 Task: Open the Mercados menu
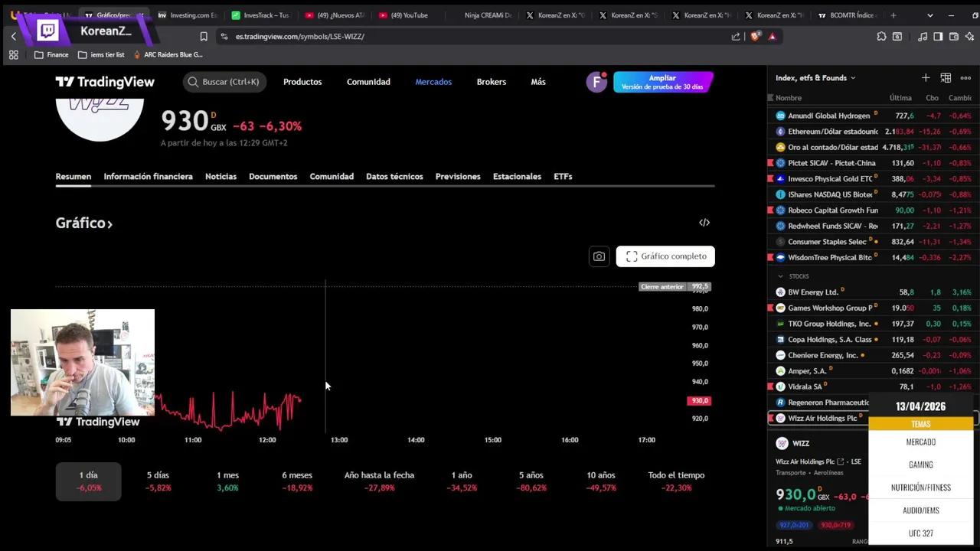click(433, 82)
